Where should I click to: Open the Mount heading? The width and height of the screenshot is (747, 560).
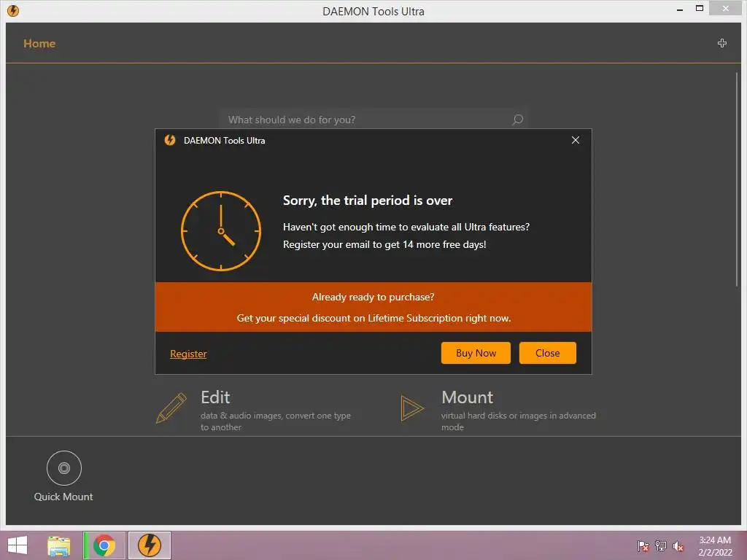pyautogui.click(x=468, y=397)
